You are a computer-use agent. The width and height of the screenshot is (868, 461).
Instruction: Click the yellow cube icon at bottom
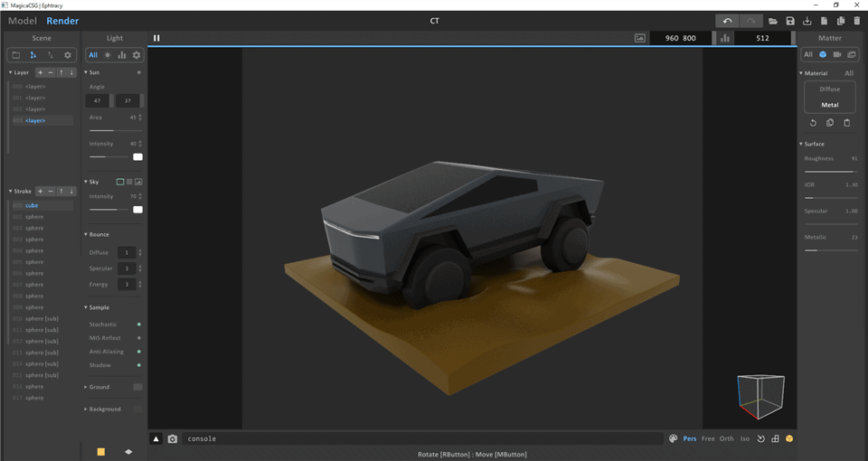[789, 438]
